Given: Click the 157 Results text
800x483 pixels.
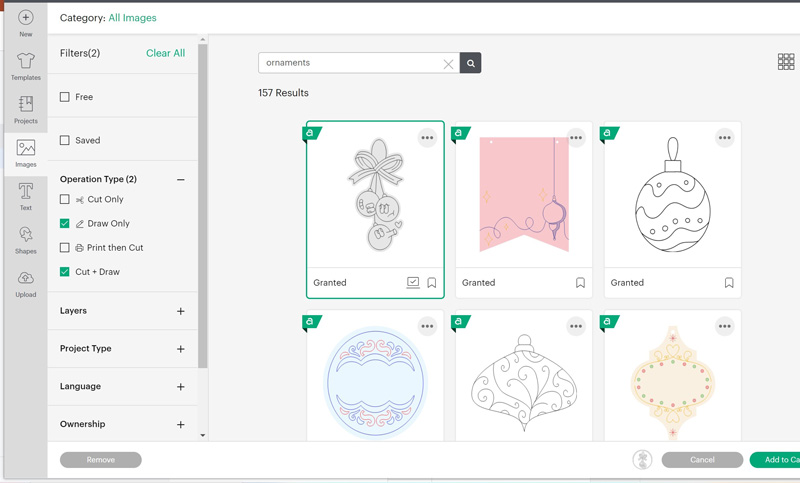Looking at the screenshot, I should (x=283, y=93).
